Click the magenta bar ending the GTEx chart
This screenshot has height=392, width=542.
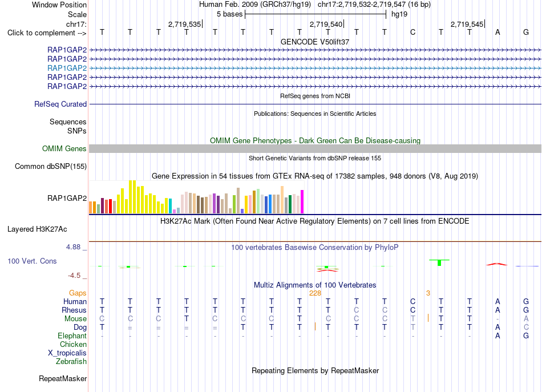[302, 202]
